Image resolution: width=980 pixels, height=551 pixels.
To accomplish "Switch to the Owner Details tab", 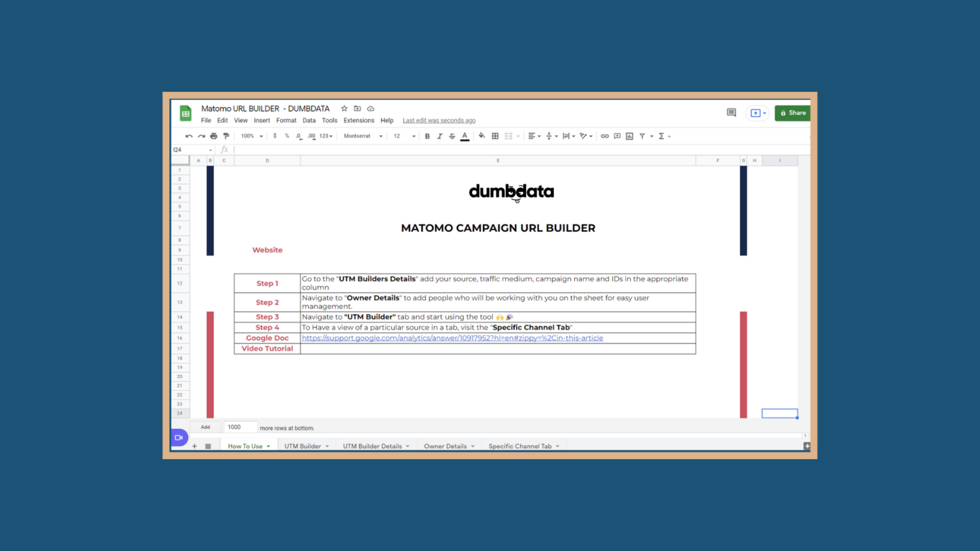I will [445, 446].
